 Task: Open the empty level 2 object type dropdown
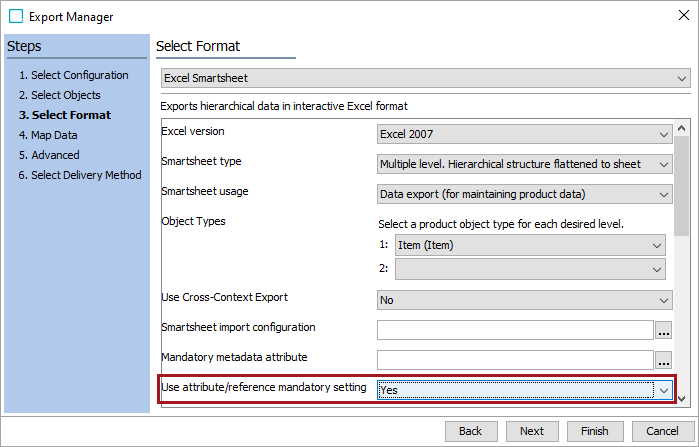pyautogui.click(x=530, y=269)
